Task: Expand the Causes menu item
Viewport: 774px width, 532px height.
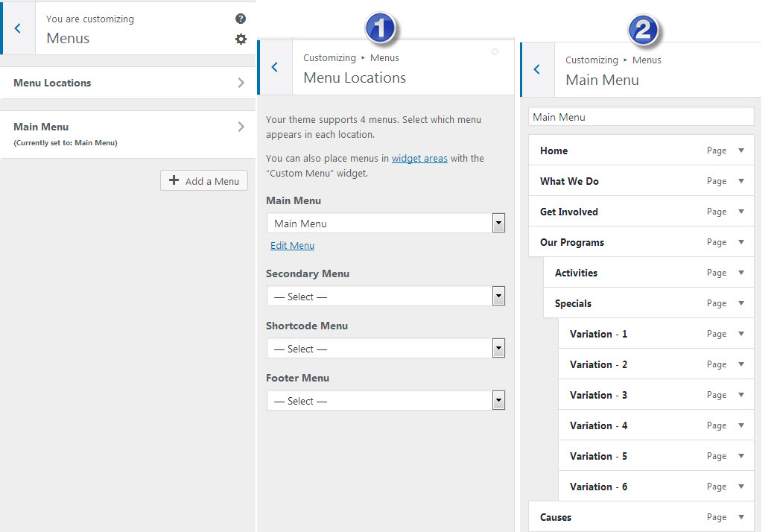Action: (x=740, y=517)
